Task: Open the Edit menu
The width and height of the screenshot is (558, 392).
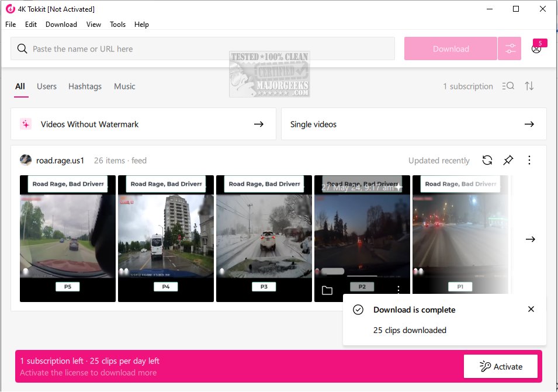Action: pos(31,24)
